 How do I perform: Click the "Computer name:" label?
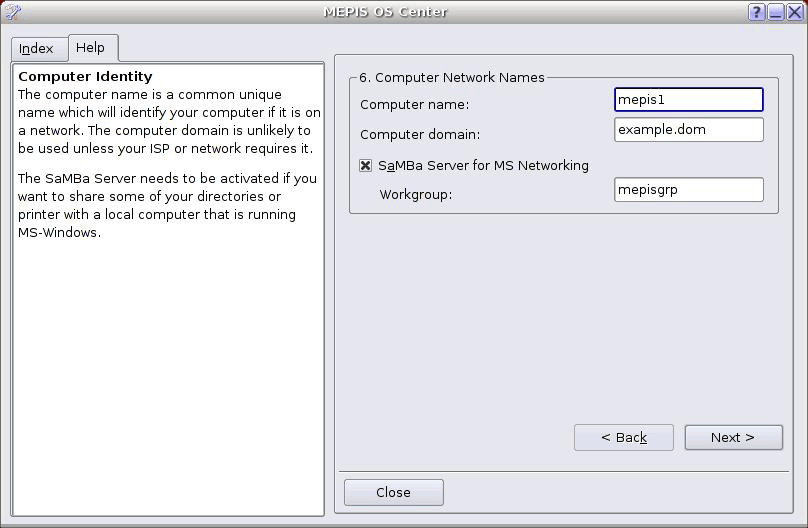[x=414, y=105]
